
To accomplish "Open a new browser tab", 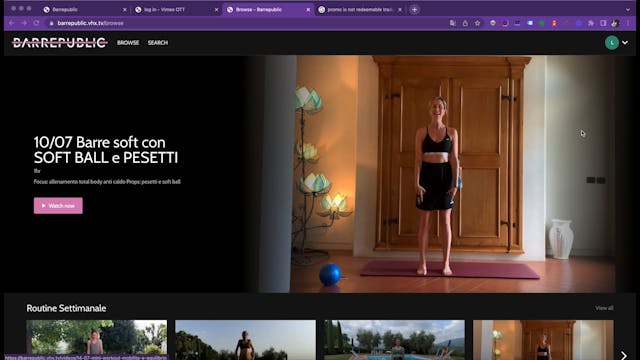I will tap(414, 9).
